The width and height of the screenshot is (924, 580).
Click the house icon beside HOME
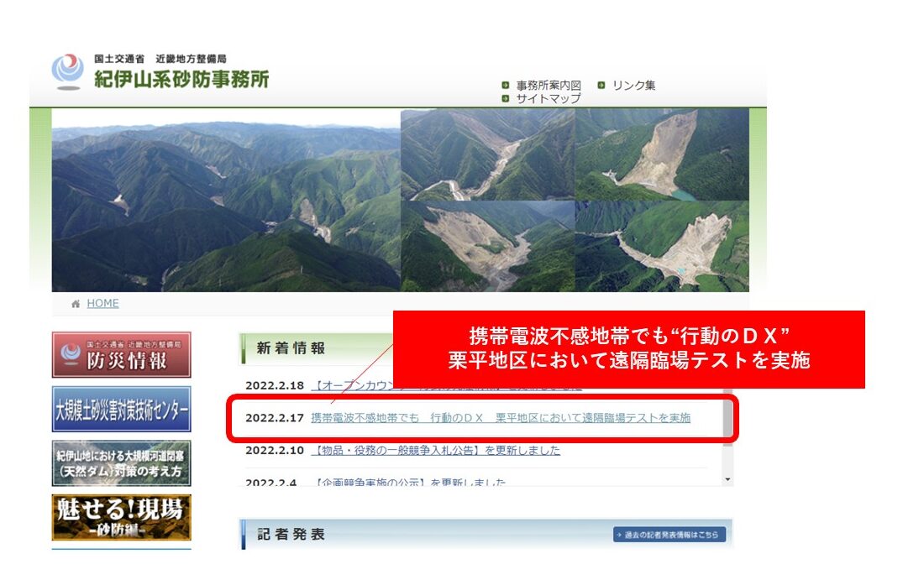(x=76, y=304)
